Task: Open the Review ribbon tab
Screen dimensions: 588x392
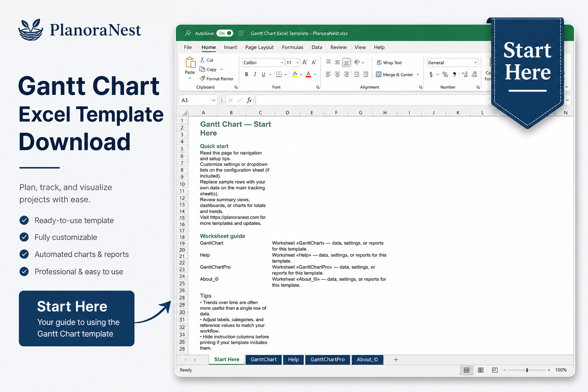Action: coord(338,47)
